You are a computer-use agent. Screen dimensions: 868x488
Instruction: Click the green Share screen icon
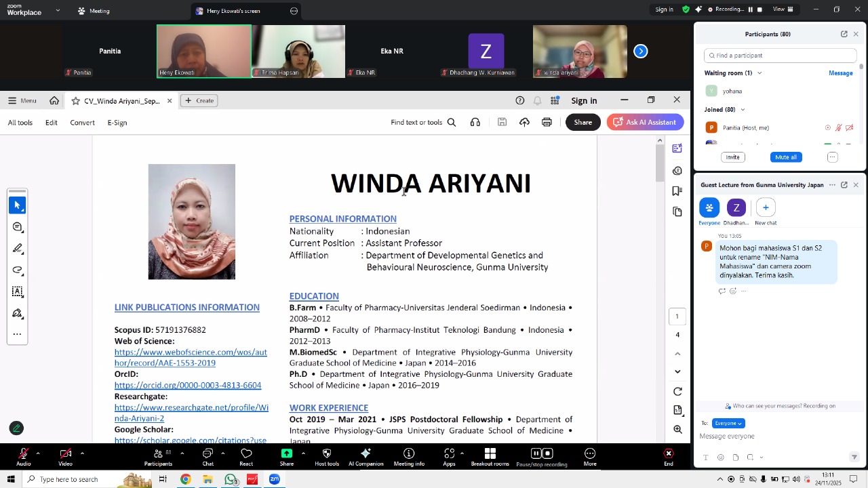[x=287, y=453]
